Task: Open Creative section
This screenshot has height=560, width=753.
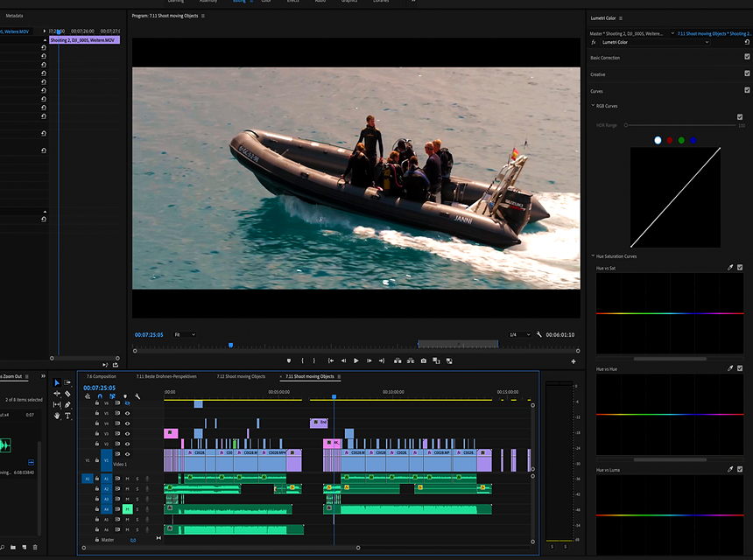Action: (x=598, y=74)
